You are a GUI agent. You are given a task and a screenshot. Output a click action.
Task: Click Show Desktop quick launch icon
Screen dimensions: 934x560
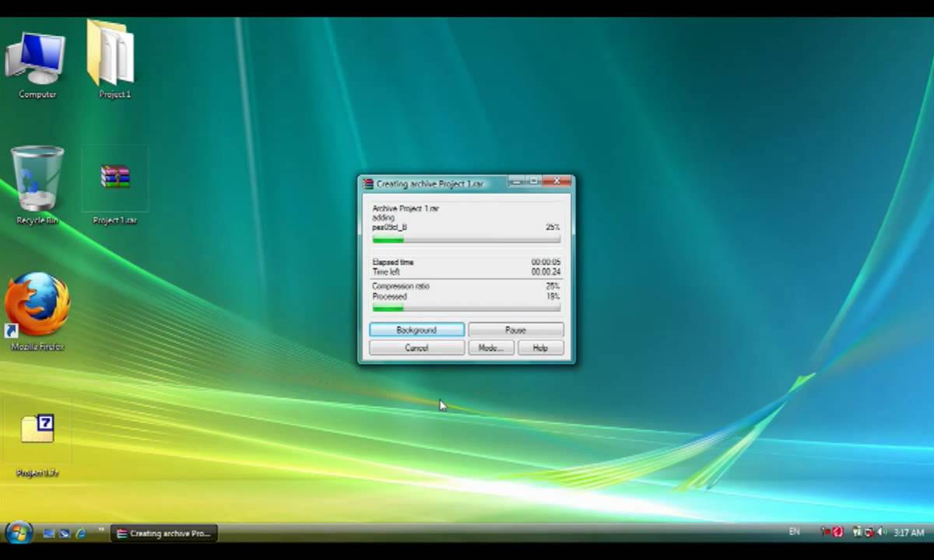point(49,534)
